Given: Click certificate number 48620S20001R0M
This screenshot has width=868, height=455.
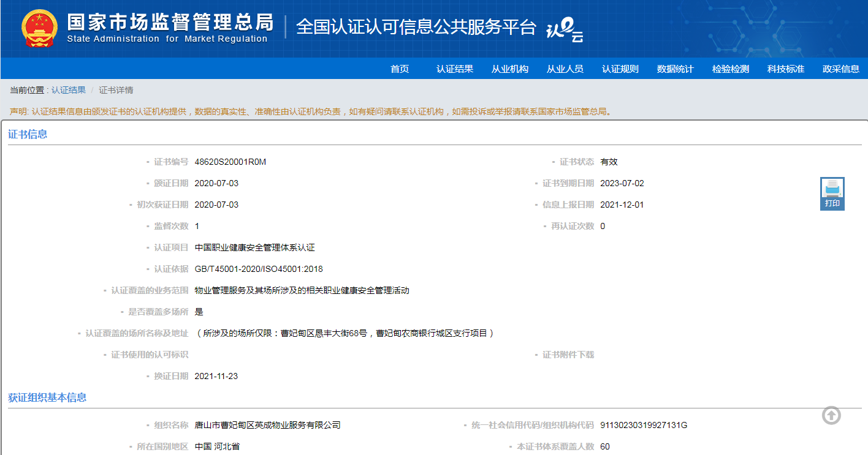Looking at the screenshot, I should coord(230,162).
